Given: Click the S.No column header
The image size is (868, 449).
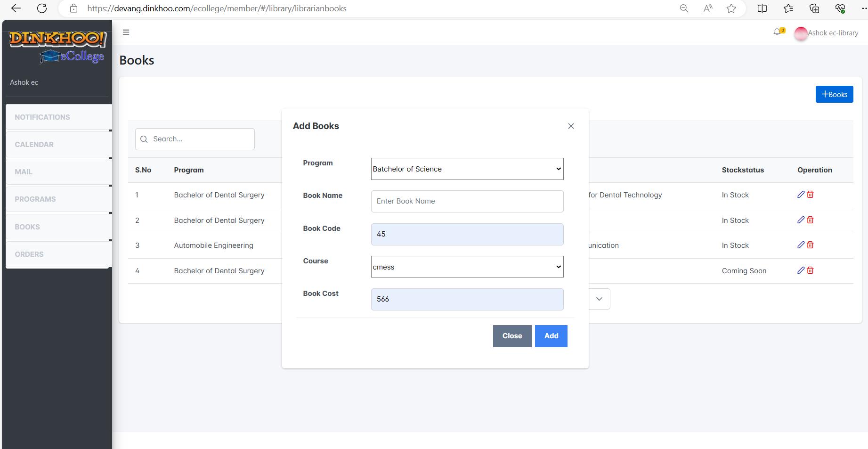Looking at the screenshot, I should click(x=143, y=170).
